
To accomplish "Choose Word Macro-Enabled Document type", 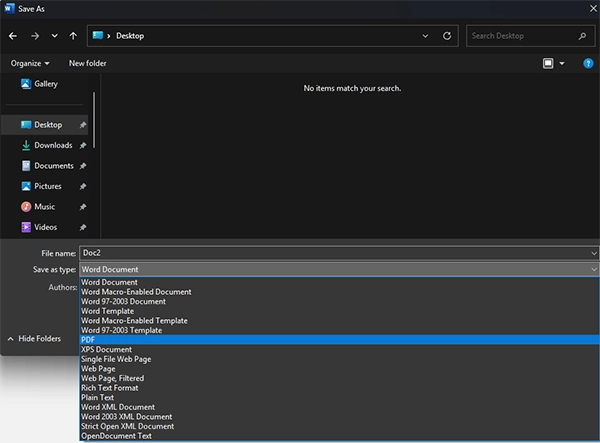I will point(339,292).
